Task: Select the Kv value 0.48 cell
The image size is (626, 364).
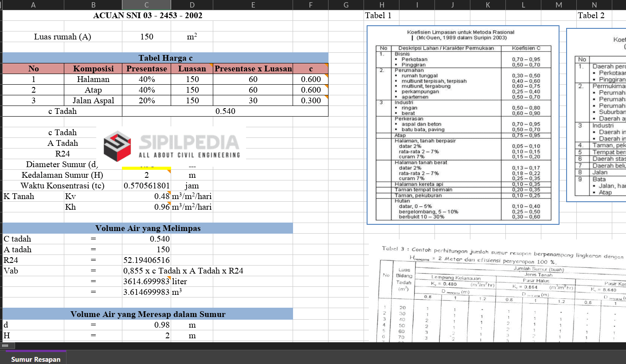Action: pyautogui.click(x=146, y=196)
